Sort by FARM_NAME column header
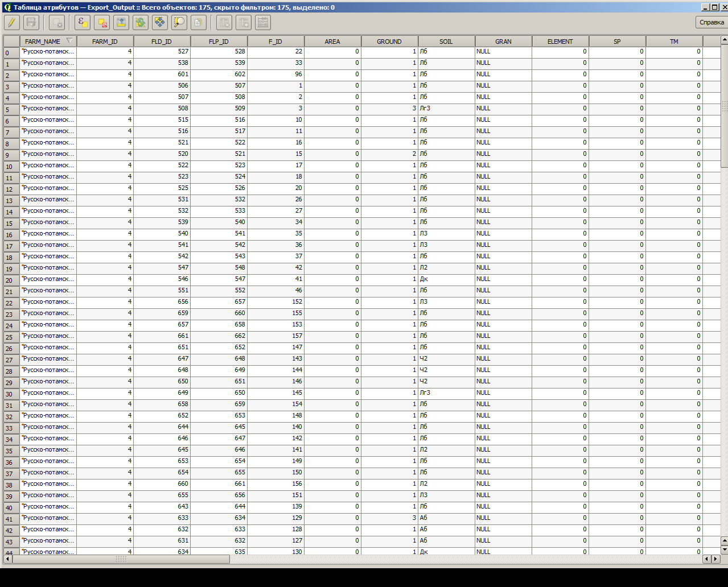This screenshot has height=587, width=728. pos(48,42)
